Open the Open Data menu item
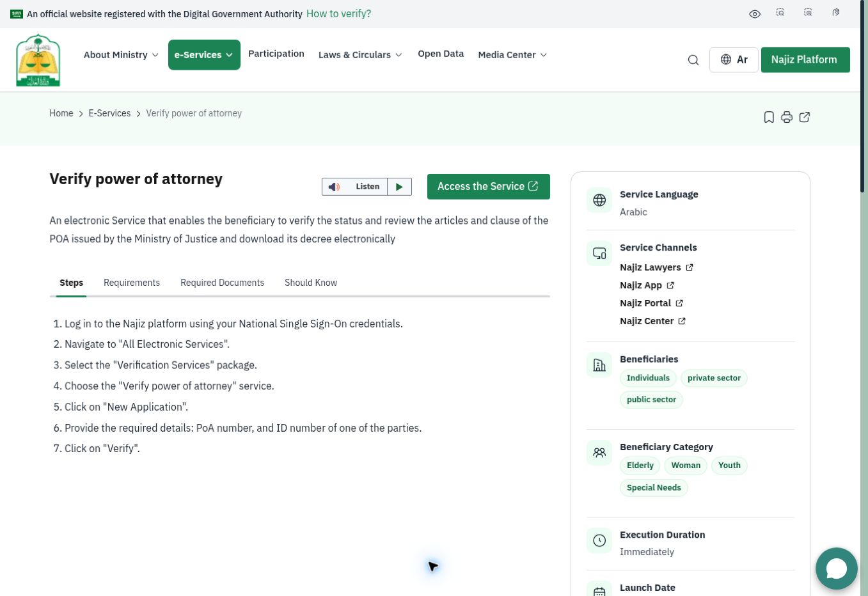Image resolution: width=868 pixels, height=596 pixels. (x=441, y=54)
